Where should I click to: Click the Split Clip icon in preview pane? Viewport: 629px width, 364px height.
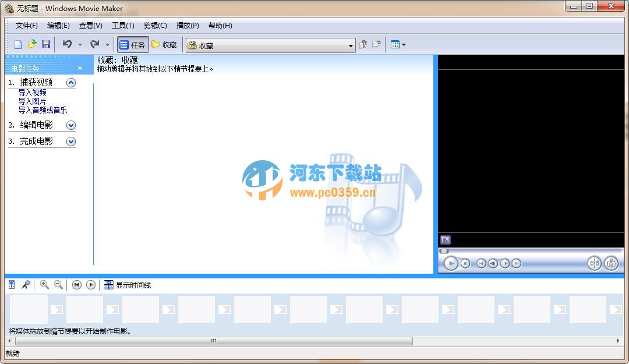[593, 263]
